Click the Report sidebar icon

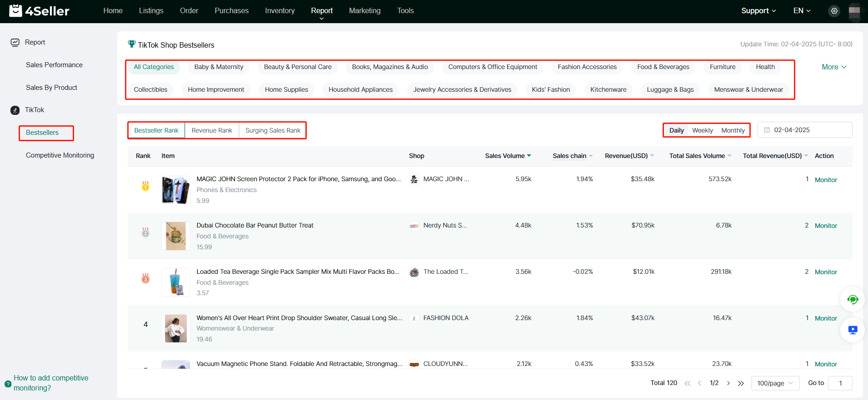coord(15,42)
